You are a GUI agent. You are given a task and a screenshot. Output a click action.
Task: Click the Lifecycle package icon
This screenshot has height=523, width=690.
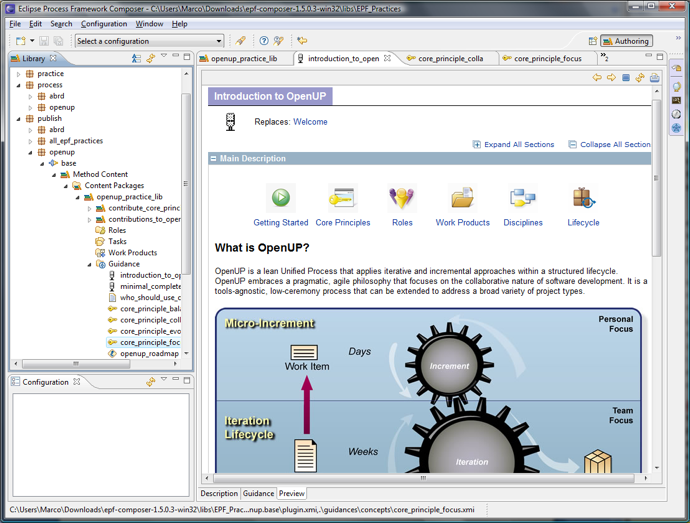[x=584, y=197]
